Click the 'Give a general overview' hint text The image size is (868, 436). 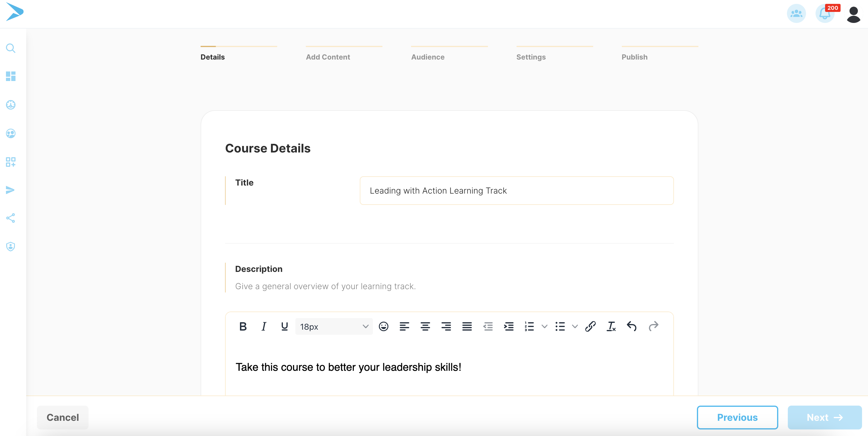point(325,286)
